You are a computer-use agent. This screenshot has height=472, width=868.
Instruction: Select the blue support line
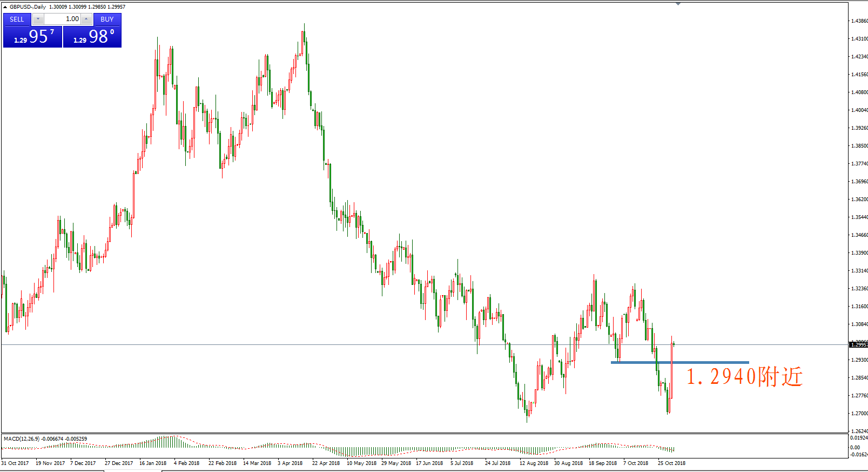click(x=679, y=362)
